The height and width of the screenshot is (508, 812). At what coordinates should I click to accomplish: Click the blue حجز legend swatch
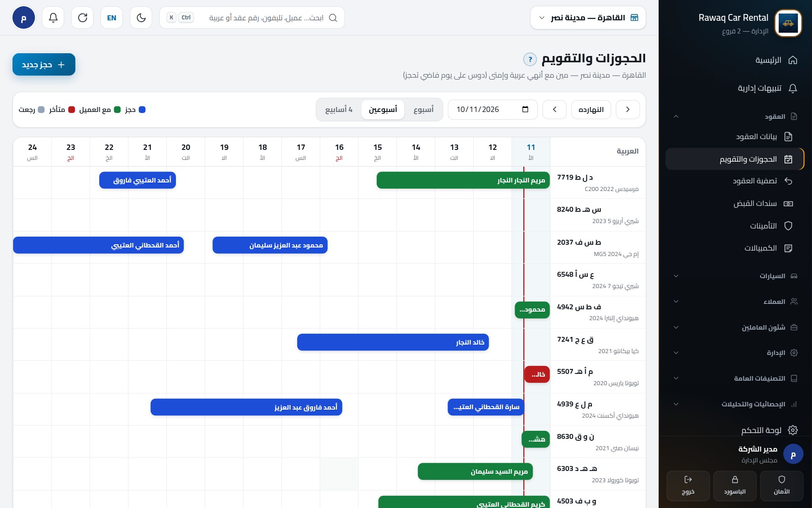142,110
